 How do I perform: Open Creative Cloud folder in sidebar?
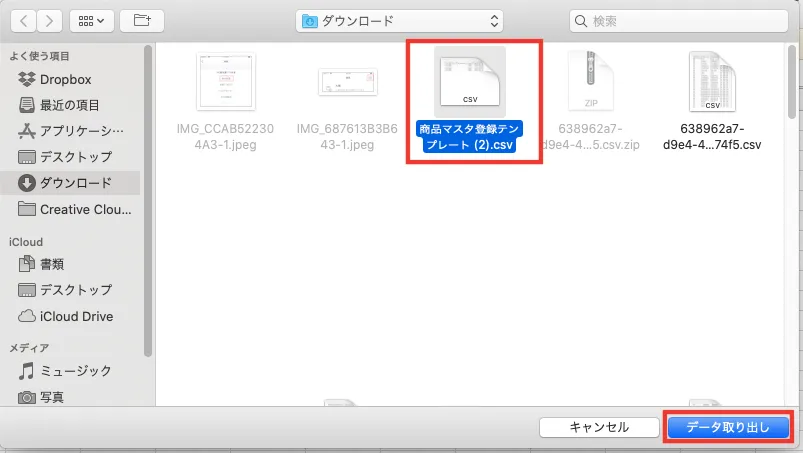[x=70, y=209]
